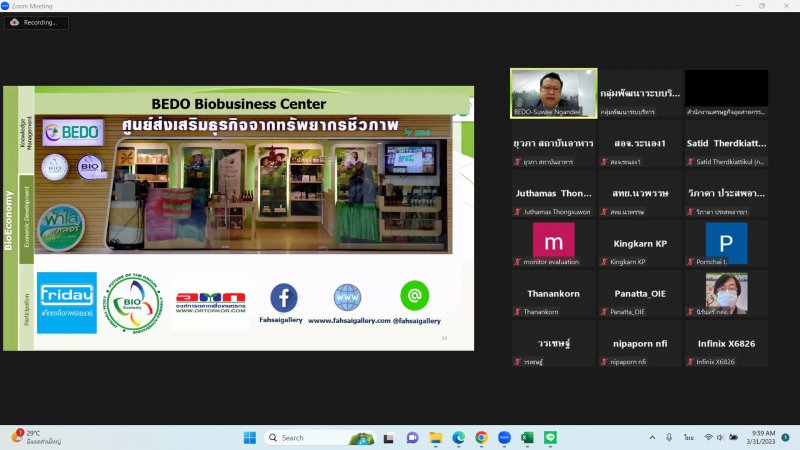This screenshot has height=450, width=800.
Task: Open the Windows Start menu
Action: click(249, 438)
